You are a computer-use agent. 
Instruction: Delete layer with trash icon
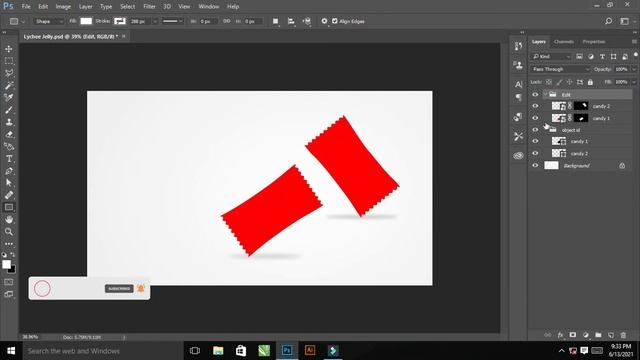pos(623,335)
